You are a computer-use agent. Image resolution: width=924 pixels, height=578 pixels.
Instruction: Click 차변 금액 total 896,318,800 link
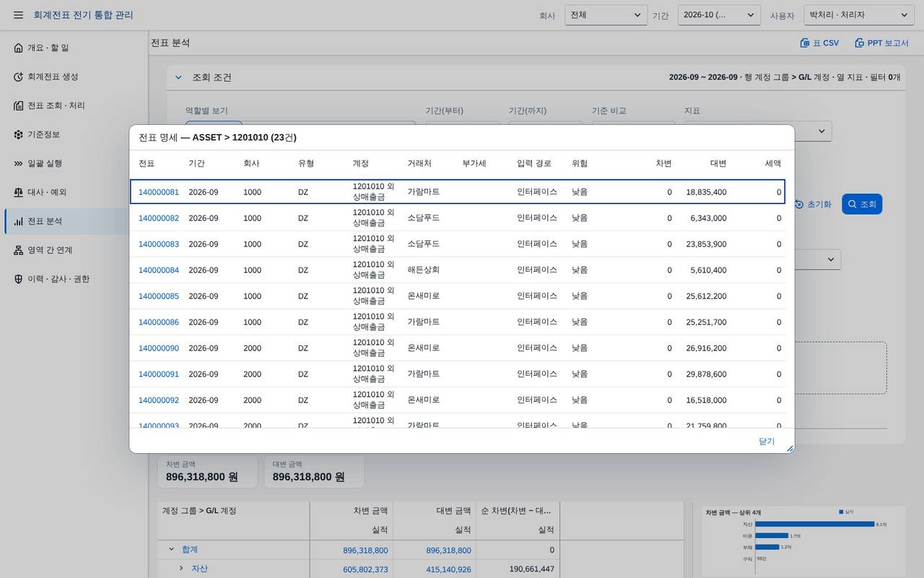point(365,551)
